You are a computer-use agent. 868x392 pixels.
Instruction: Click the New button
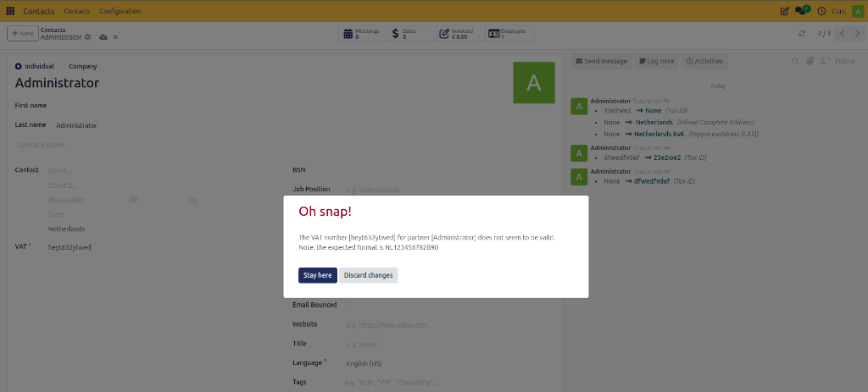(x=23, y=34)
